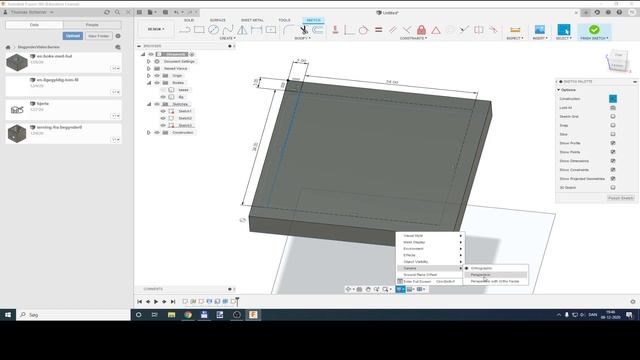Click the Inspect measure icon
This screenshot has height=360, width=640.
click(x=515, y=30)
